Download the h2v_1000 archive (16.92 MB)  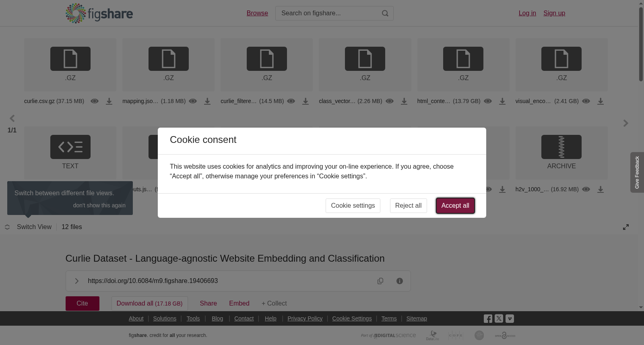(x=601, y=190)
